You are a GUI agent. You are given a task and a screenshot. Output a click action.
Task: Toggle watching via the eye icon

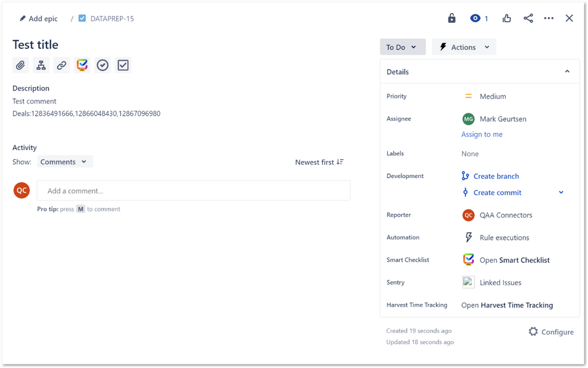click(x=474, y=18)
